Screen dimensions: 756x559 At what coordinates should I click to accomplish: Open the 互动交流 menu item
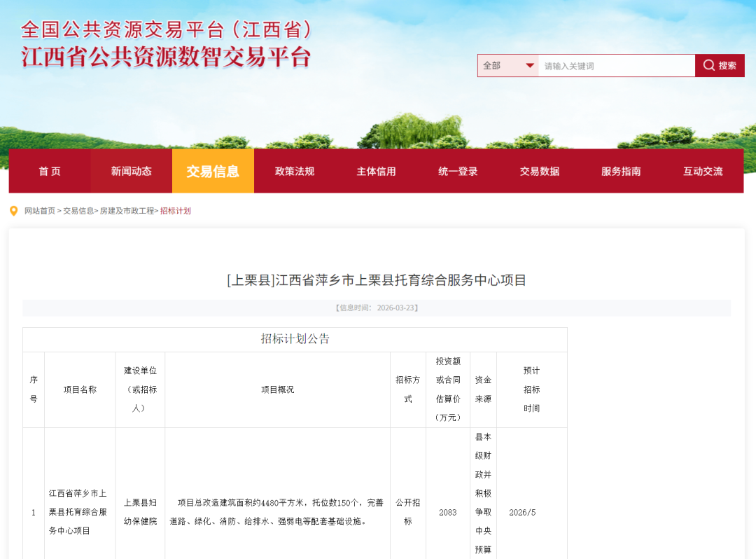pyautogui.click(x=703, y=171)
